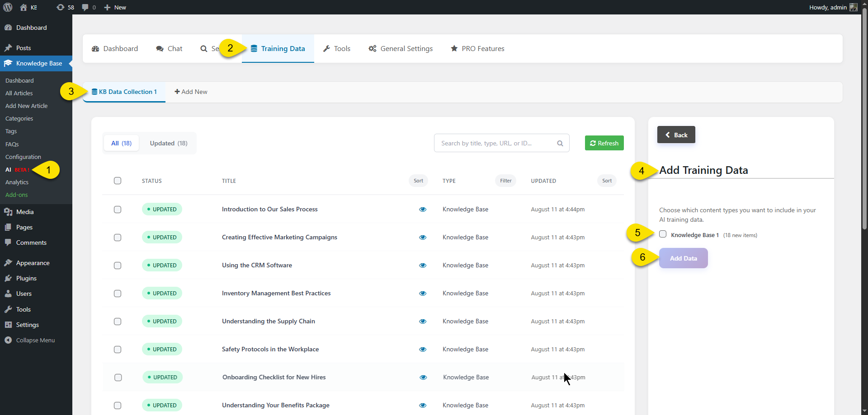
Task: Check the Knowledge Base 1 content type checkbox
Action: point(663,234)
